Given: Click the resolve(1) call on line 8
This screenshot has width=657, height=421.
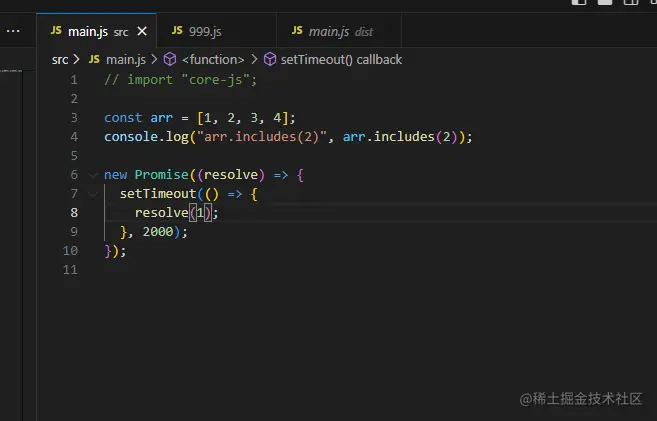Looking at the screenshot, I should click(173, 213).
